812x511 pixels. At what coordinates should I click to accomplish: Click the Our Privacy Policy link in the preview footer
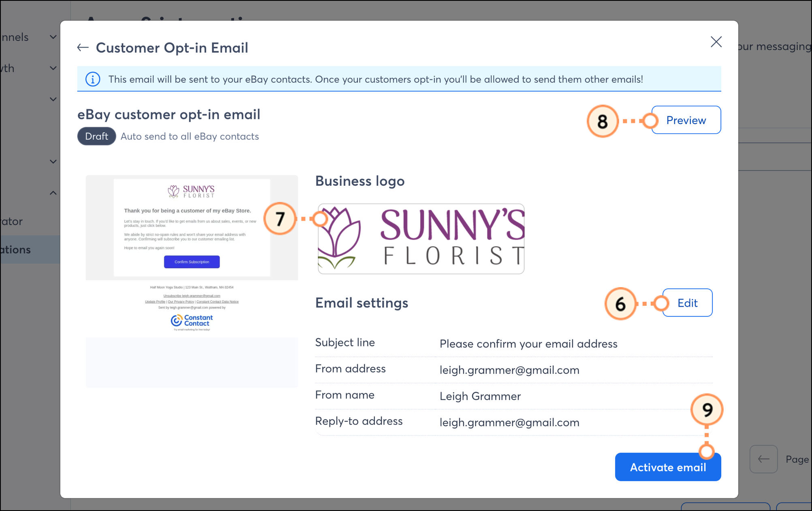click(x=181, y=302)
